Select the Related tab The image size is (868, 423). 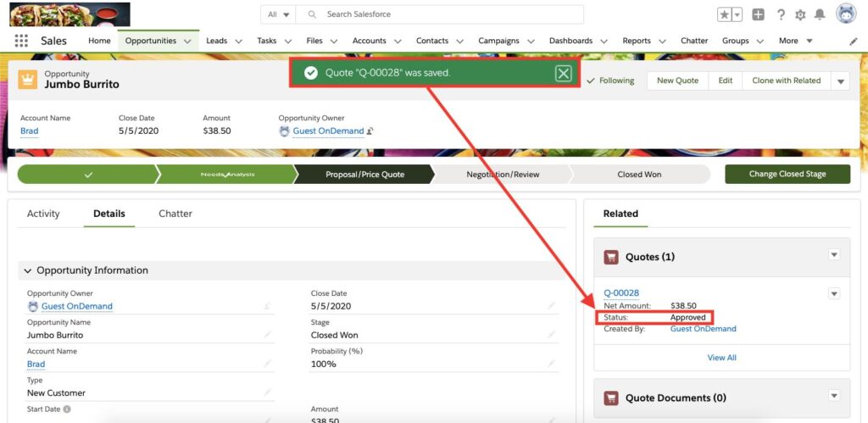(x=620, y=214)
